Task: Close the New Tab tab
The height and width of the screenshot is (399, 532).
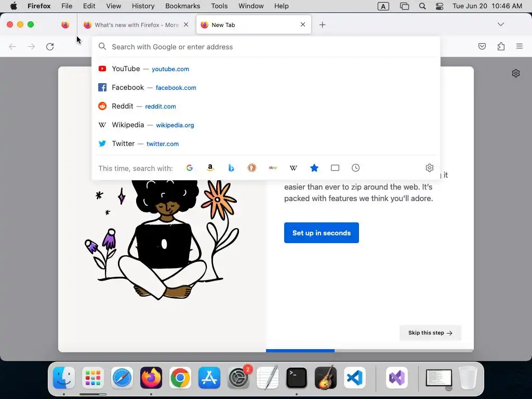Action: [x=303, y=24]
